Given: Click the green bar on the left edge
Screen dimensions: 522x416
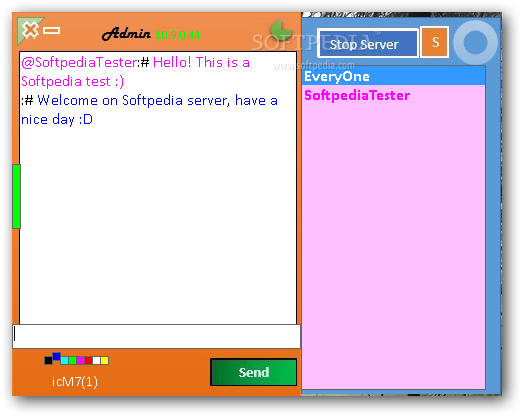Looking at the screenshot, I should [16, 196].
